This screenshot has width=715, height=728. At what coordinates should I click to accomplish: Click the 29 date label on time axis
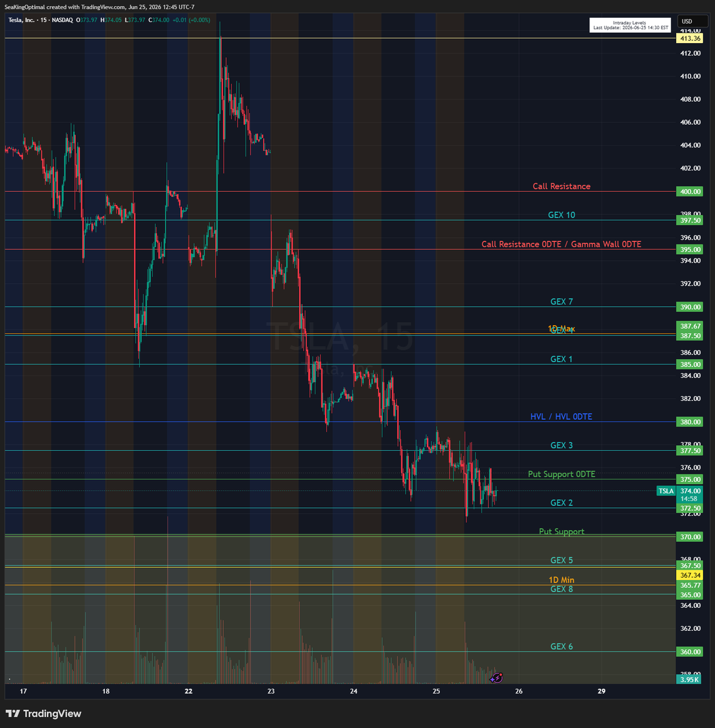coord(602,691)
